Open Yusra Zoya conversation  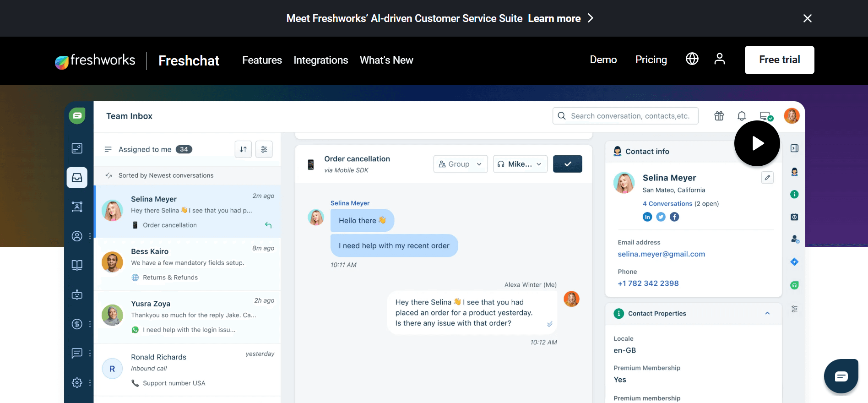point(187,316)
